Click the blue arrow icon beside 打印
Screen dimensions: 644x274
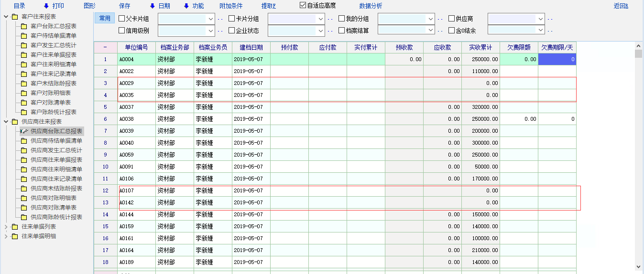46,6
